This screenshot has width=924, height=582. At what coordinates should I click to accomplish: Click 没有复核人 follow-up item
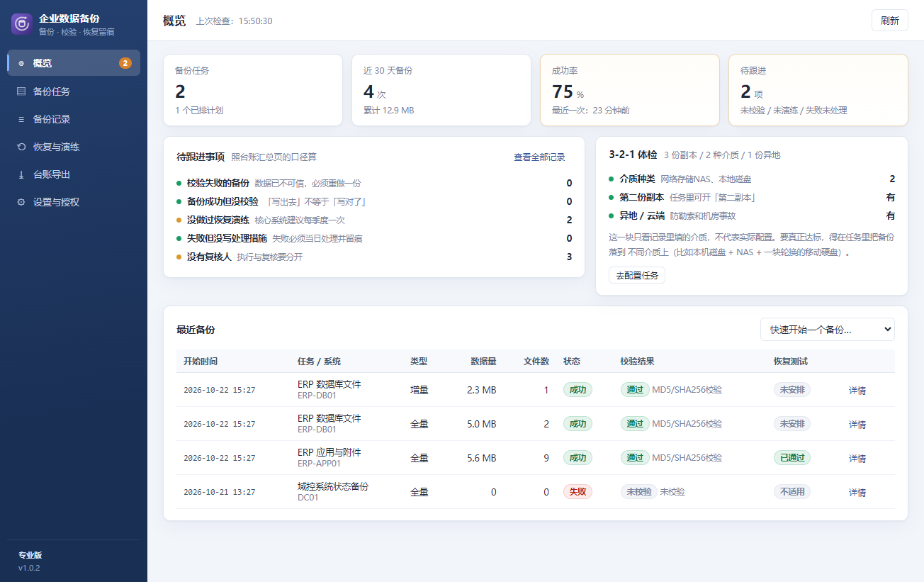374,257
